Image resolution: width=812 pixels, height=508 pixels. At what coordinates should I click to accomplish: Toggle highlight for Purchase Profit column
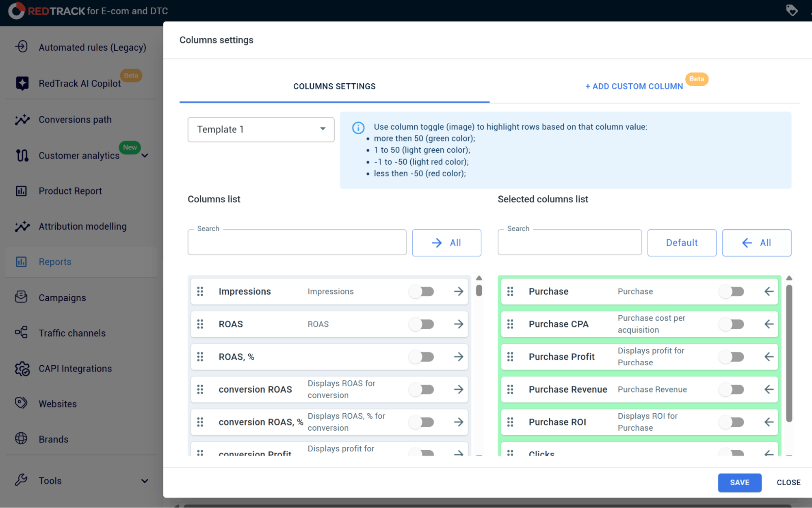[x=732, y=357]
